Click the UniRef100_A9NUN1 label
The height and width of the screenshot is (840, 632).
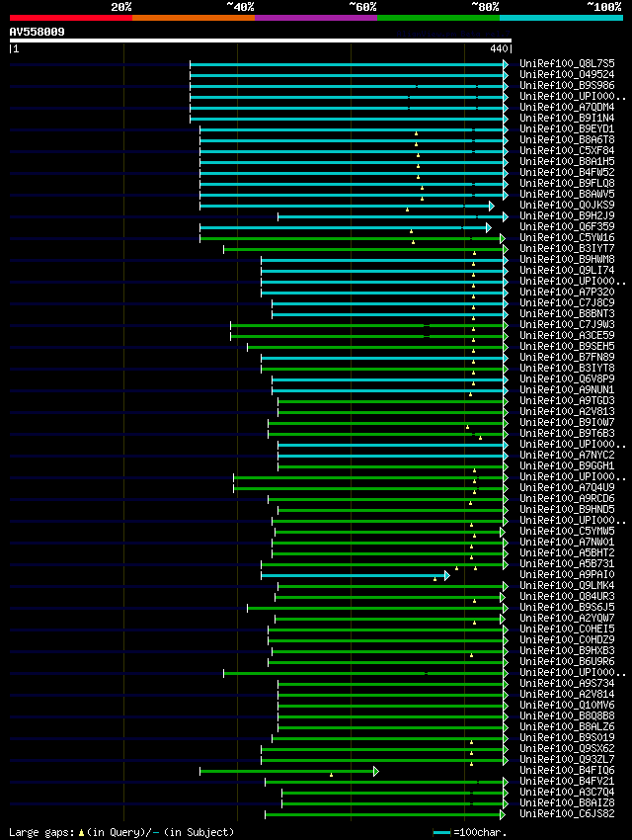tap(567, 390)
